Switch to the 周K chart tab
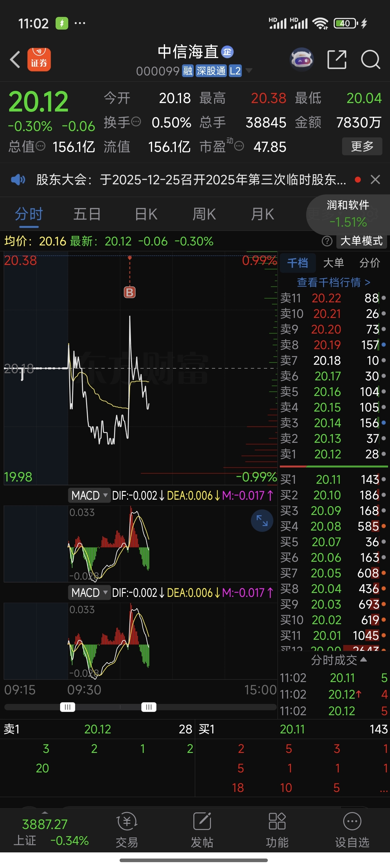The height and width of the screenshot is (868, 390). point(204,214)
